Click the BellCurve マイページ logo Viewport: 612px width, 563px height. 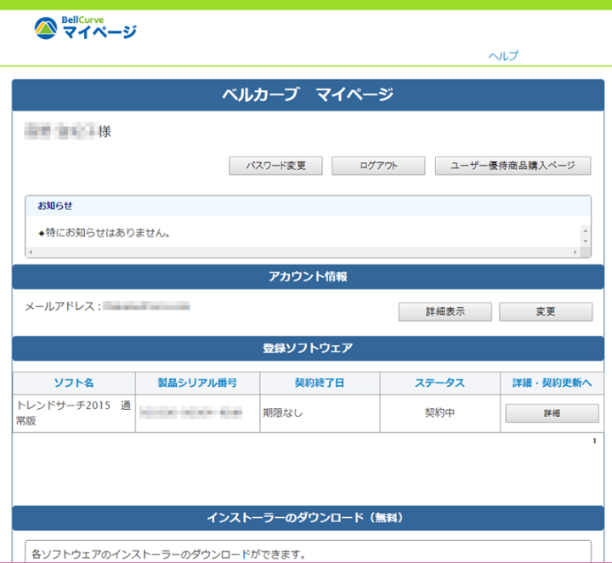click(x=85, y=28)
